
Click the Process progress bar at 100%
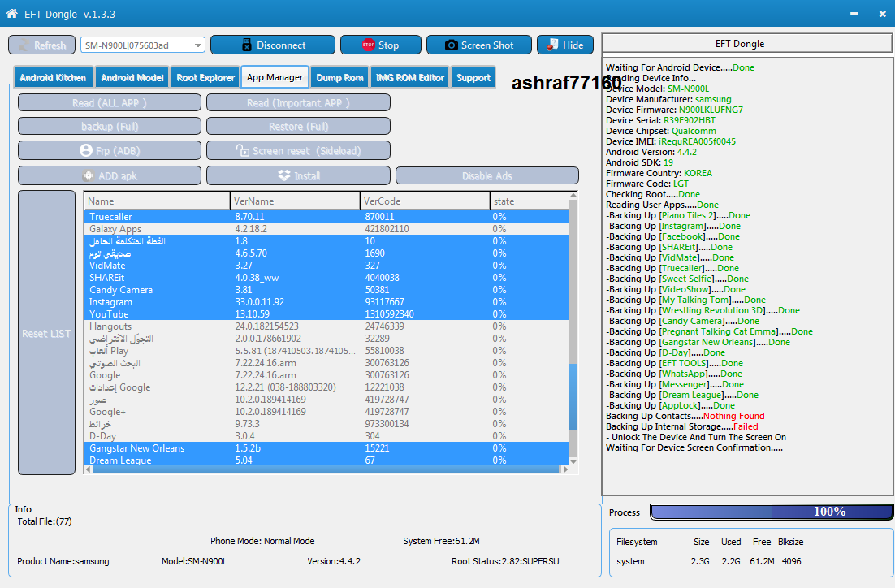pyautogui.click(x=771, y=512)
